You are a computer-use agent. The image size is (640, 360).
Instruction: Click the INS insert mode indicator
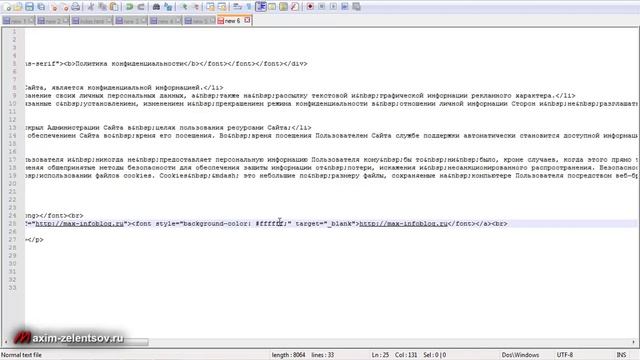621,355
